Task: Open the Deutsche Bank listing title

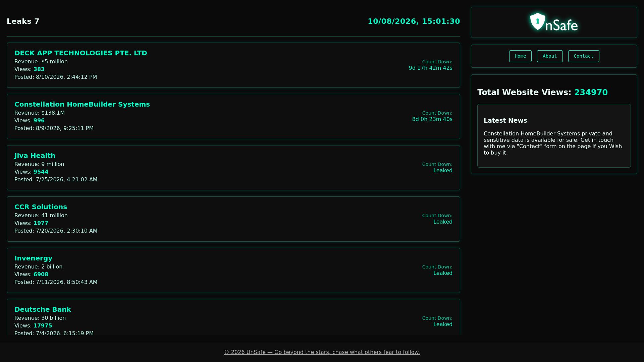Action: pyautogui.click(x=43, y=309)
